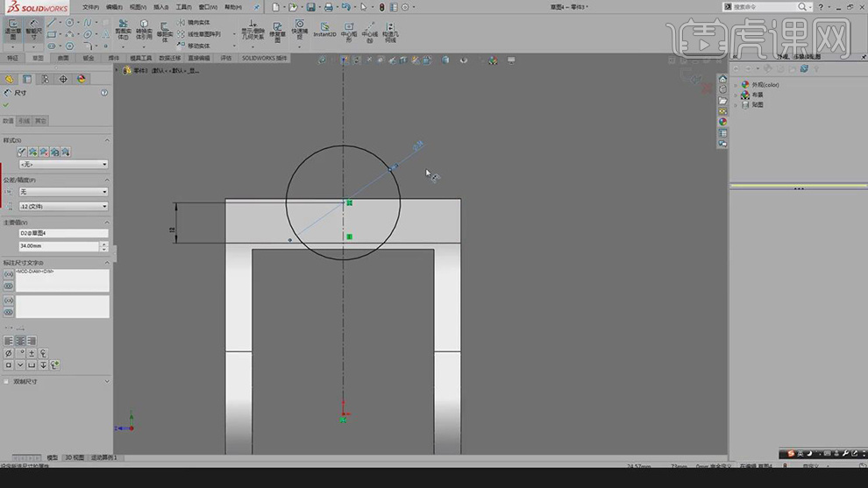Click Mirror Entities (镜向实体)
The image size is (868, 488).
coord(193,23)
